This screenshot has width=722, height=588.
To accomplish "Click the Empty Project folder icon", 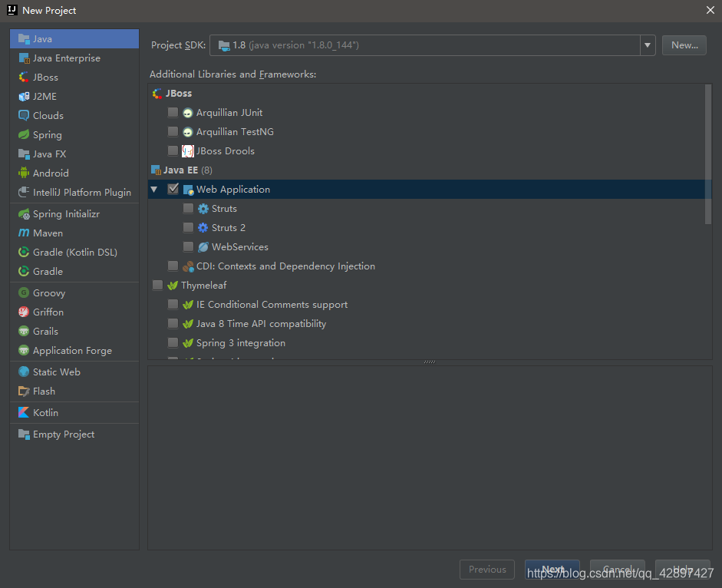I will tap(24, 434).
